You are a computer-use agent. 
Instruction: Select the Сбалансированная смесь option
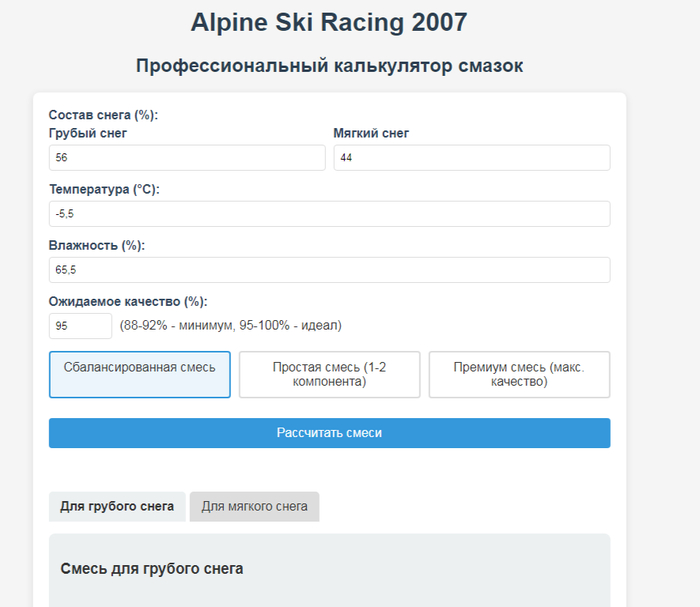[140, 374]
